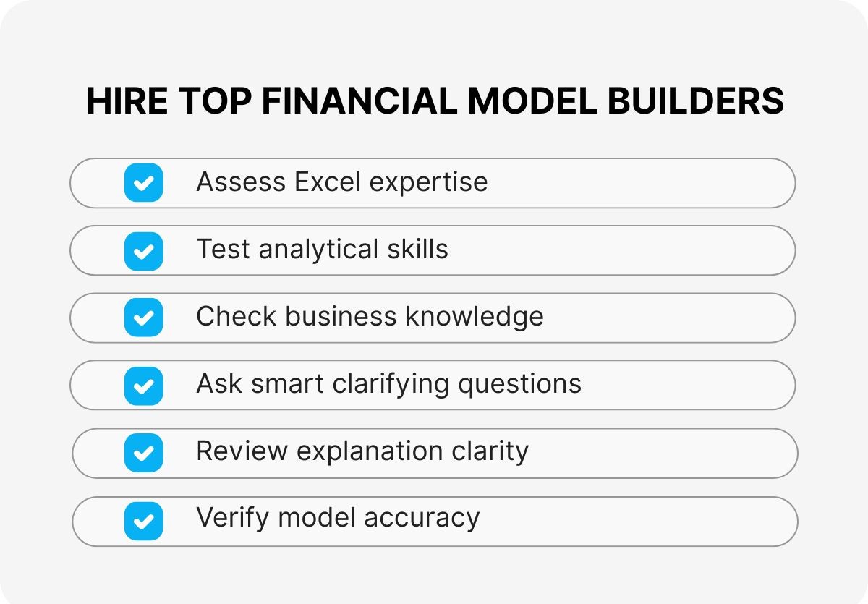Viewport: 868px width, 604px height.
Task: Click the 'Ask smart clarifying questions' text
Action: click(388, 384)
